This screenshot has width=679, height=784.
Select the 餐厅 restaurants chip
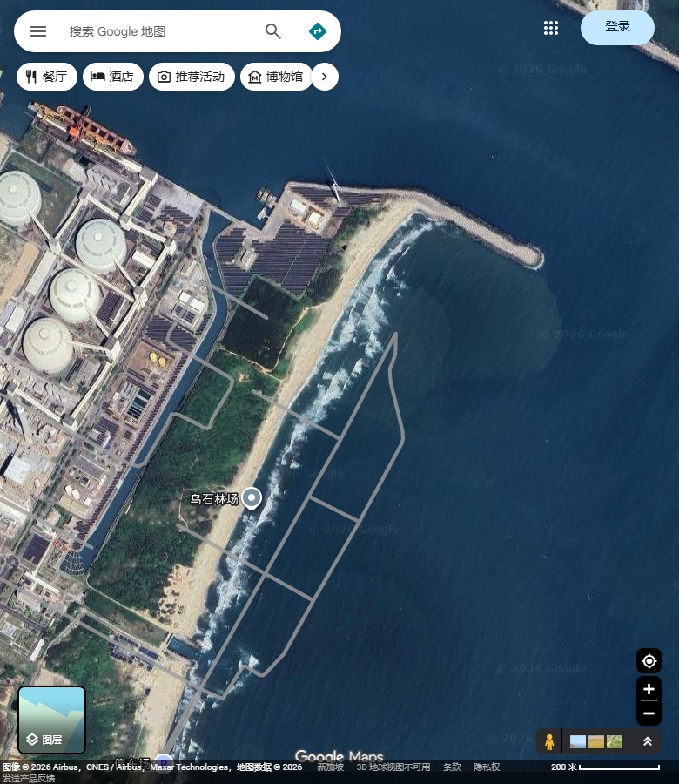coord(46,77)
